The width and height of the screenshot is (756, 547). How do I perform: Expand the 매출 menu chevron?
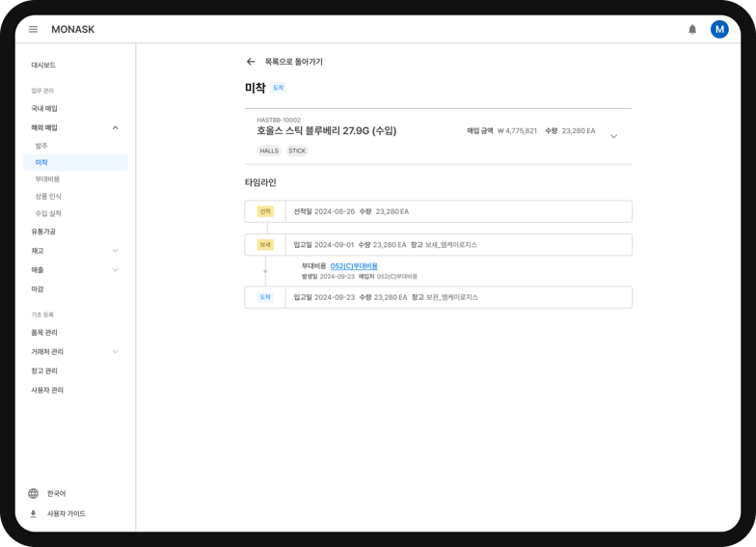point(116,270)
